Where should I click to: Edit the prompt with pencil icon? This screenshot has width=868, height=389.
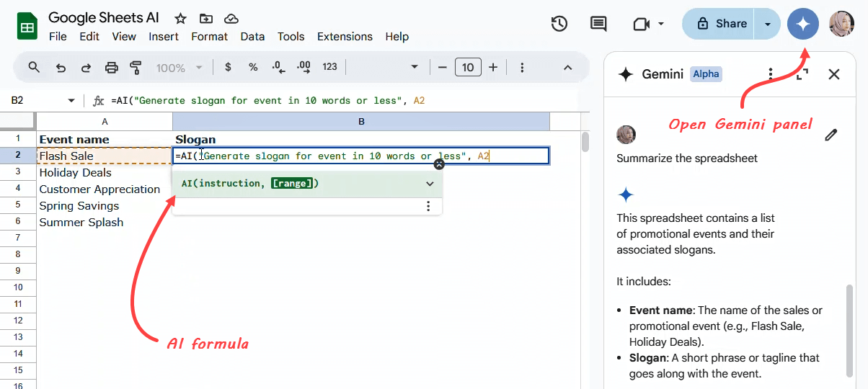(x=831, y=135)
